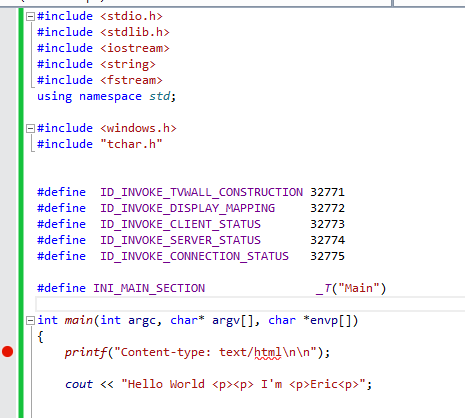The image size is (465, 418).
Task: Click the INI_MAIN_SECTION macro name
Action: (149, 288)
